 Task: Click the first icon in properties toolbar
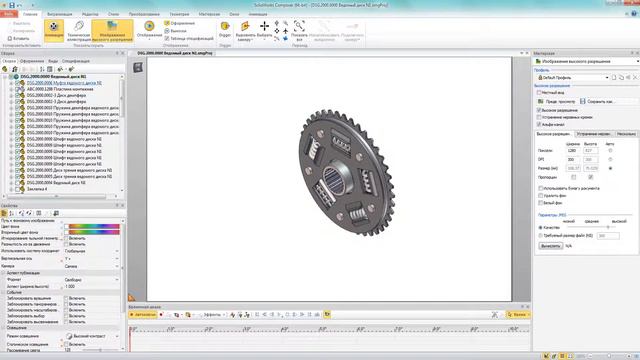tap(4, 213)
